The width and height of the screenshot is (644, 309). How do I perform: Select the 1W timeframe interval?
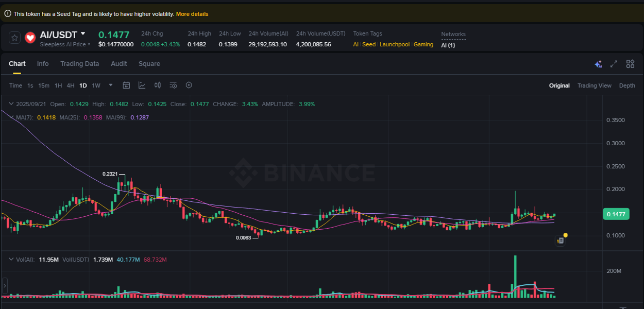tap(96, 85)
